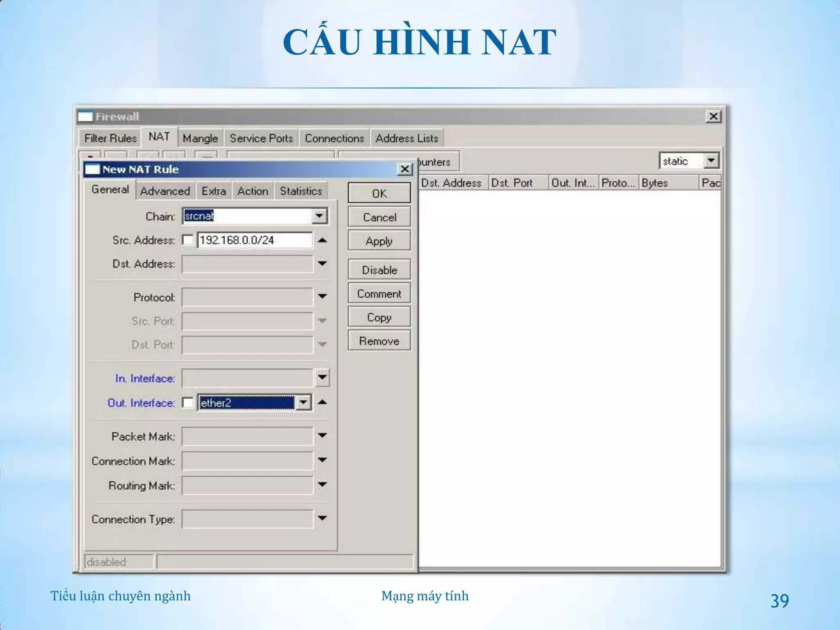Click the Proto... column header

619,183
